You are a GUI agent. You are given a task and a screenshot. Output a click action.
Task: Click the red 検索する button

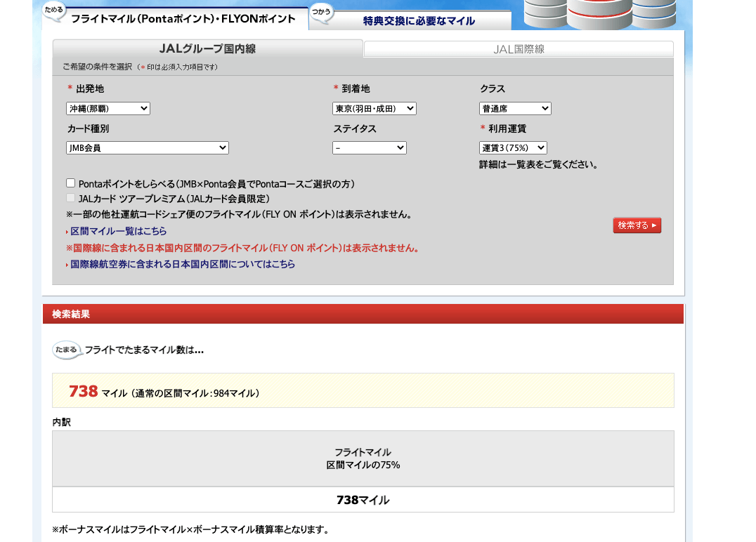coord(637,225)
